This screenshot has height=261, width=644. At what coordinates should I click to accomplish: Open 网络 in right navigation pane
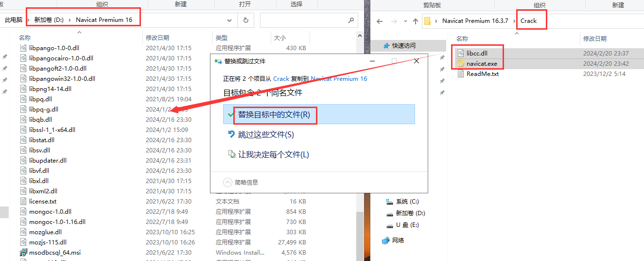coord(398,240)
